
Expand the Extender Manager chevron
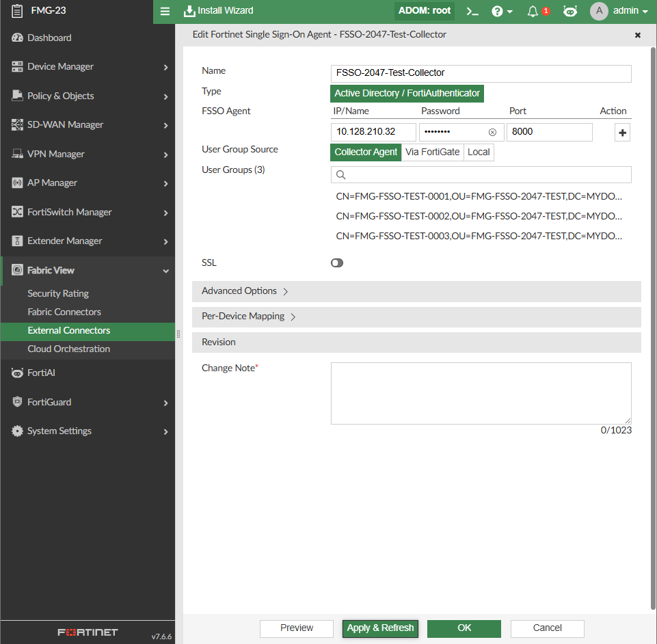[166, 242]
